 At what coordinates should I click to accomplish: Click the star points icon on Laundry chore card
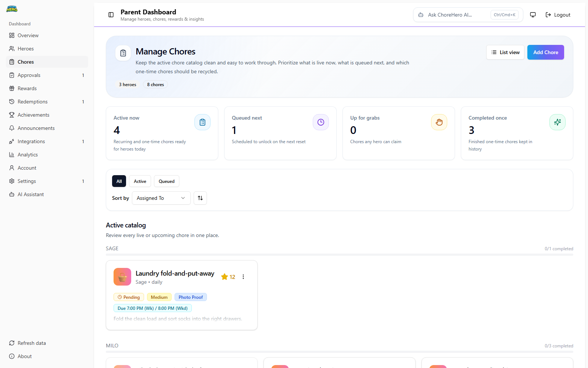click(x=225, y=276)
